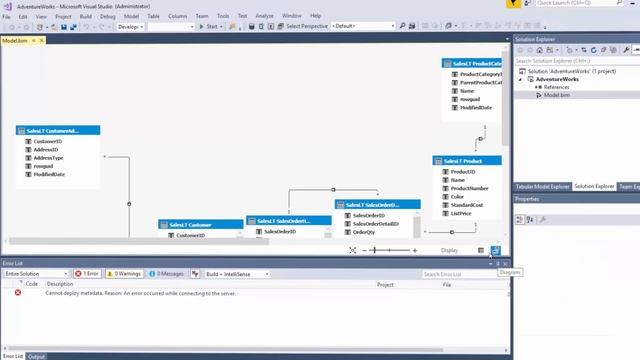Click the Visual Studio logo icon

click(7, 6)
